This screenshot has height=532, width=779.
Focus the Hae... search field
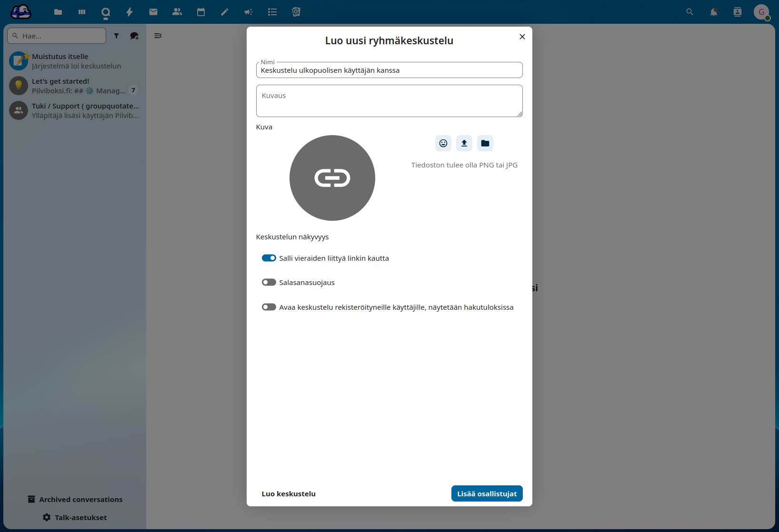(57, 36)
